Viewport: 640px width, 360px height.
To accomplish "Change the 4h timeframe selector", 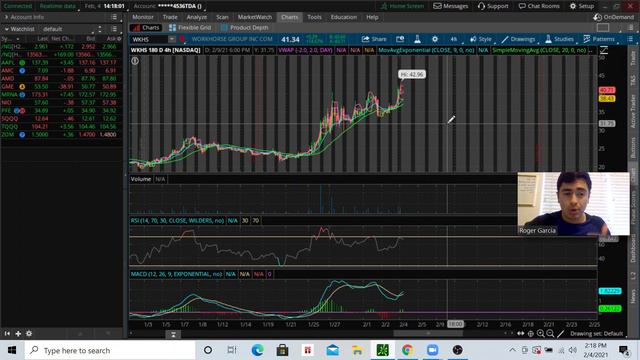I will pyautogui.click(x=454, y=39).
